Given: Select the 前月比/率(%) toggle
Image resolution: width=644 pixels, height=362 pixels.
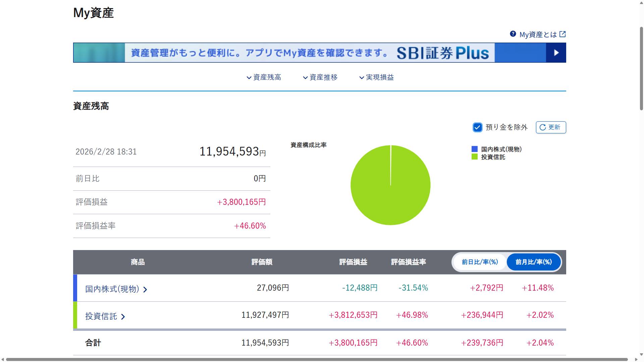Looking at the screenshot, I should pyautogui.click(x=533, y=262).
